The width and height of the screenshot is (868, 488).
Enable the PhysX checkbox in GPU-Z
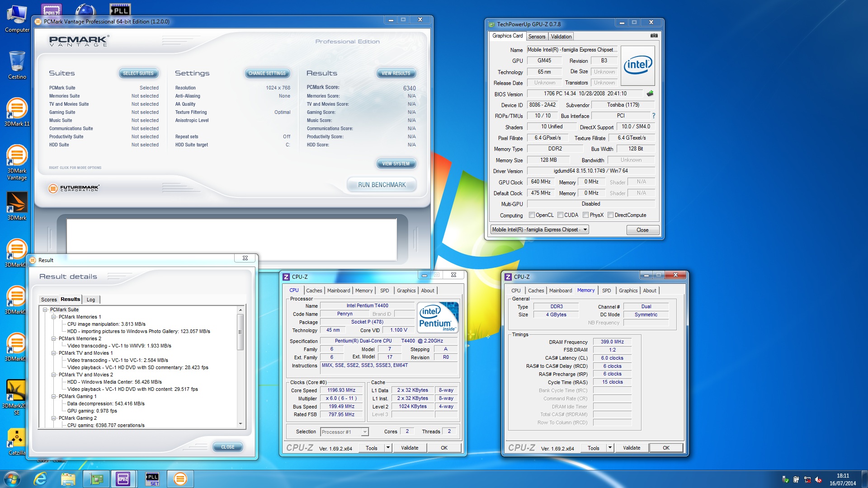point(585,215)
